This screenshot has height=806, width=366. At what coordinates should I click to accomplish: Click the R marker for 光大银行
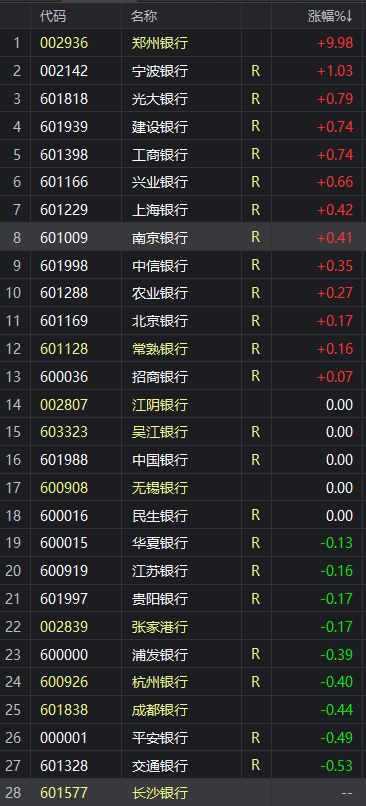[255, 98]
